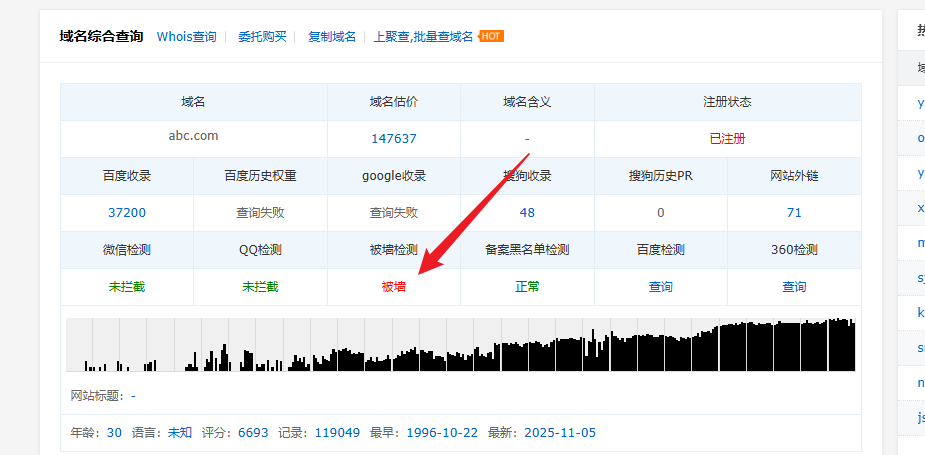Viewport: 925px width, 455px height.
Task: Click 未拦截 under 微信检测
Action: pos(127,287)
